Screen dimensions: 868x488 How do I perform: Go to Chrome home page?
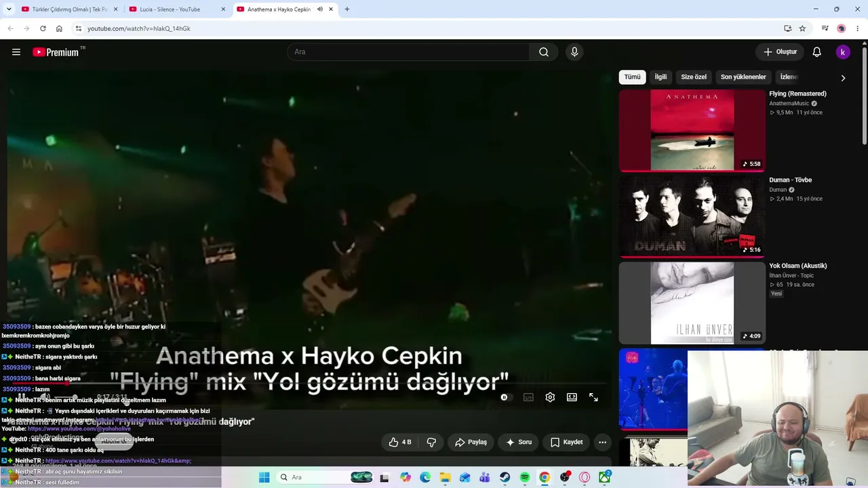tap(59, 28)
